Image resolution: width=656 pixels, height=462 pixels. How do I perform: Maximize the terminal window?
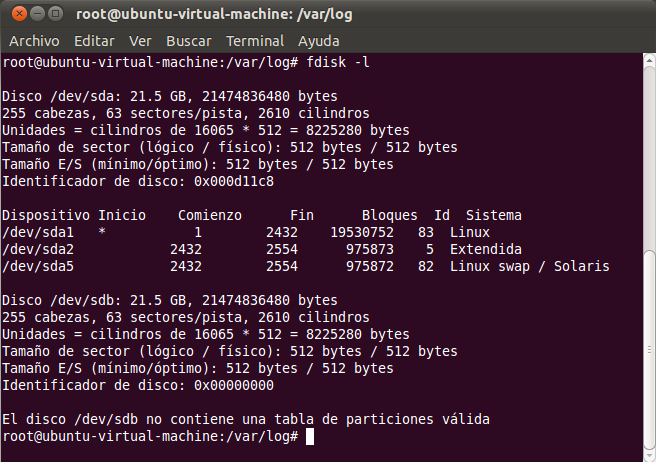coord(54,15)
